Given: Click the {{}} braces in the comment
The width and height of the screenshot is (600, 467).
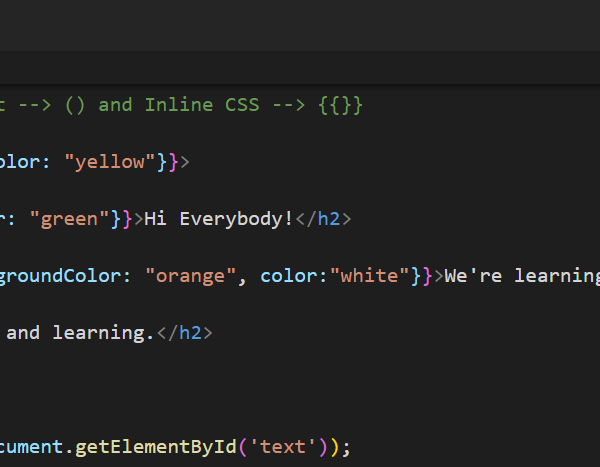Looking at the screenshot, I should coord(340,105).
